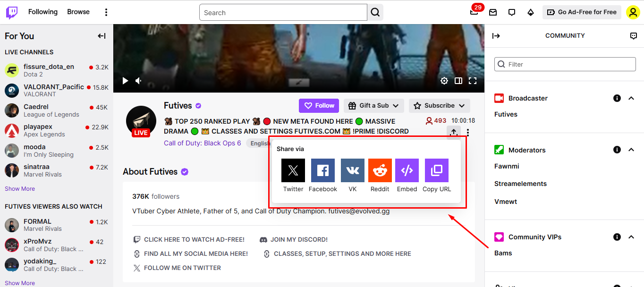This screenshot has height=287, width=644.
Task: Collapse the community panel arrow
Action: tap(496, 36)
